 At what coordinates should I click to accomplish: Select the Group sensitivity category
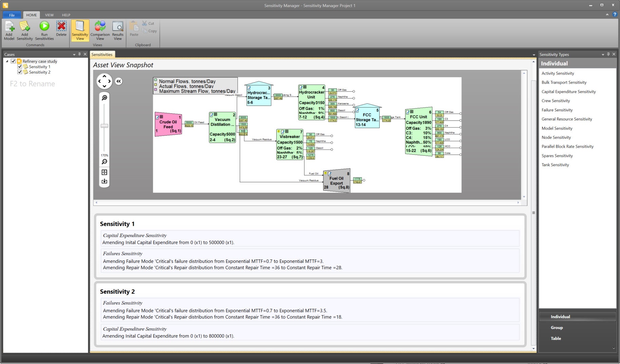click(557, 328)
